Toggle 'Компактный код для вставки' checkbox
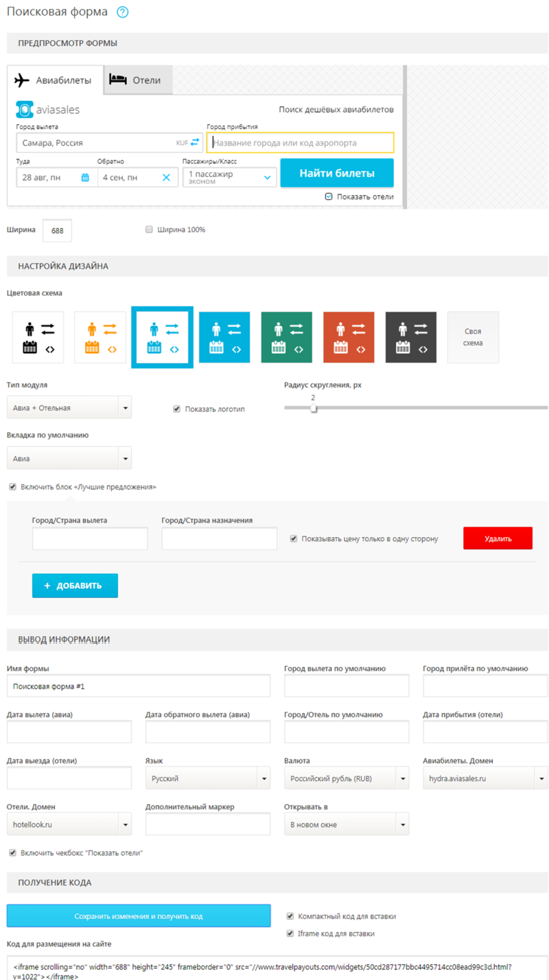Screen dimensions: 549x980 (290, 916)
